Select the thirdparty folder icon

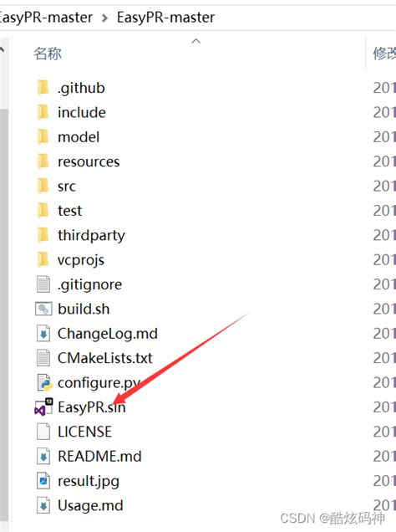(x=43, y=235)
